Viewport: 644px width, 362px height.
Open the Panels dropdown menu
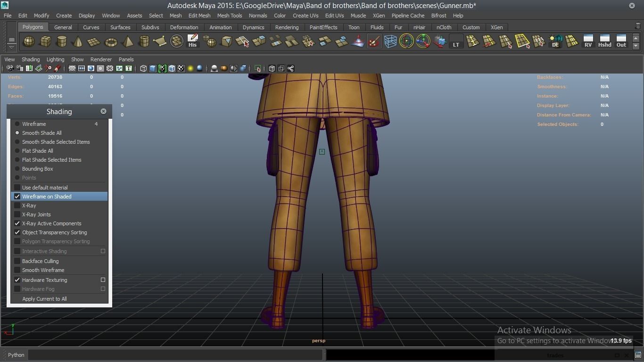[x=126, y=59]
